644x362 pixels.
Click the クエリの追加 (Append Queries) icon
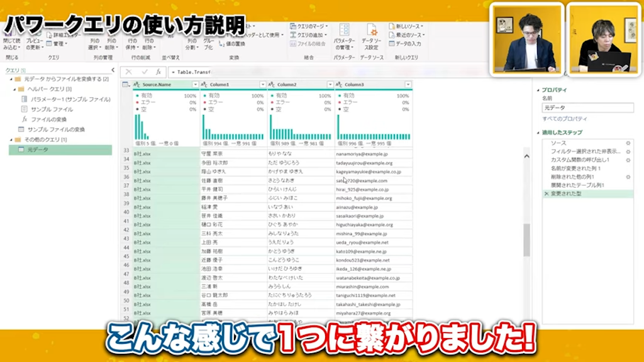click(x=294, y=35)
